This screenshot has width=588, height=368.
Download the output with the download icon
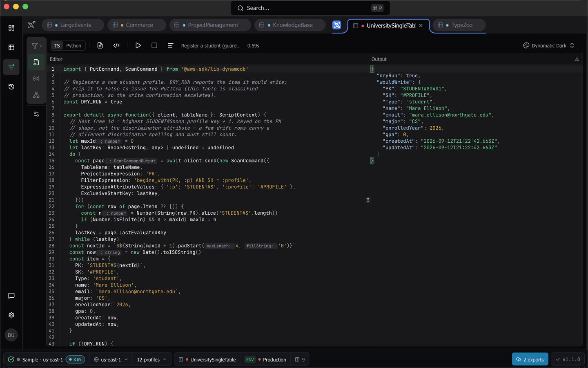pyautogui.click(x=577, y=59)
